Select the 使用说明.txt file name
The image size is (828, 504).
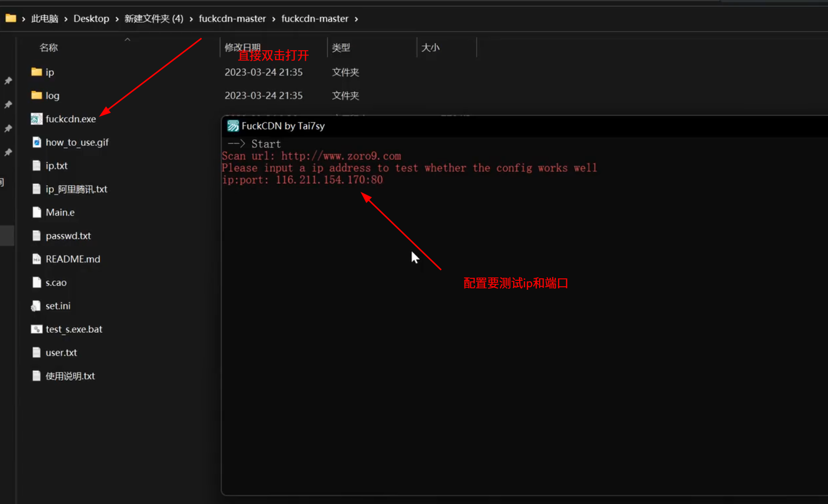[x=70, y=376]
